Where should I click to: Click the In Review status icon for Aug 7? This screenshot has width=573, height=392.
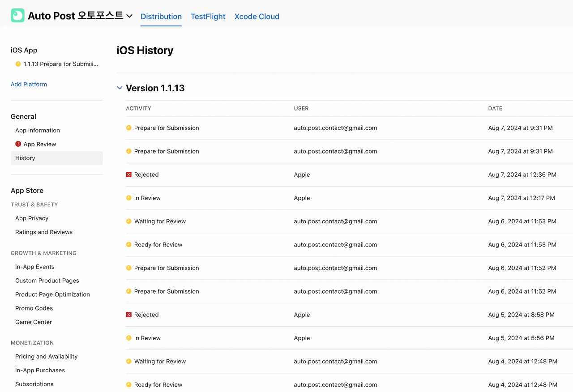[129, 198]
